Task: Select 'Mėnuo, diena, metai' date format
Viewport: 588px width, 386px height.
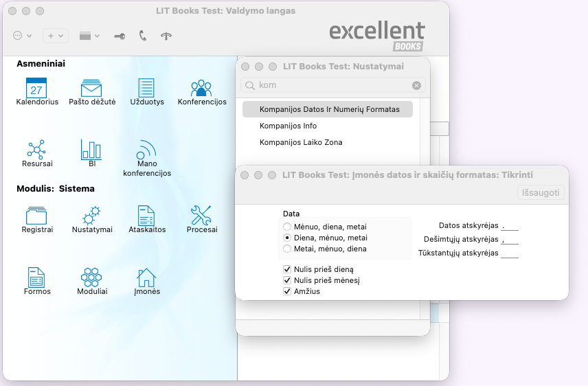Action: click(287, 226)
